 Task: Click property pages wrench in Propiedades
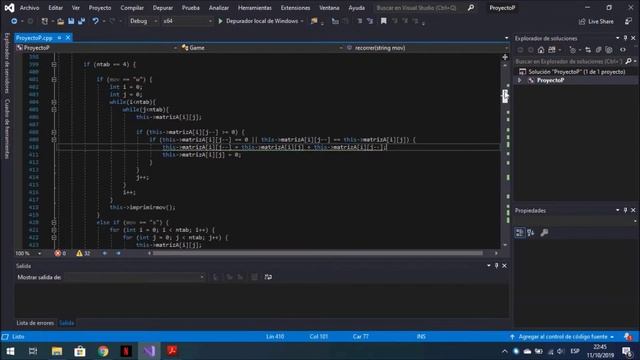[544, 233]
